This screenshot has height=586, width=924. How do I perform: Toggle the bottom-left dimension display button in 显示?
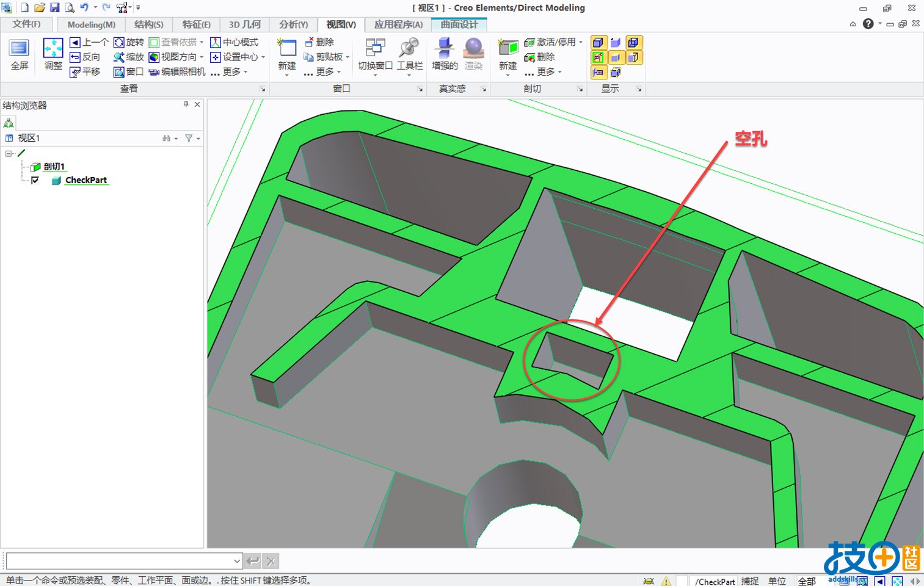pos(598,73)
